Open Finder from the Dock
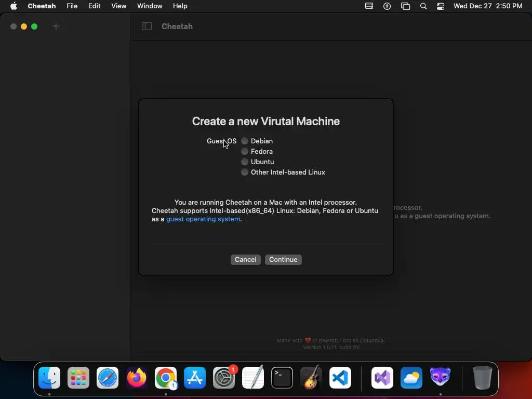The image size is (532, 399). pos(49,378)
